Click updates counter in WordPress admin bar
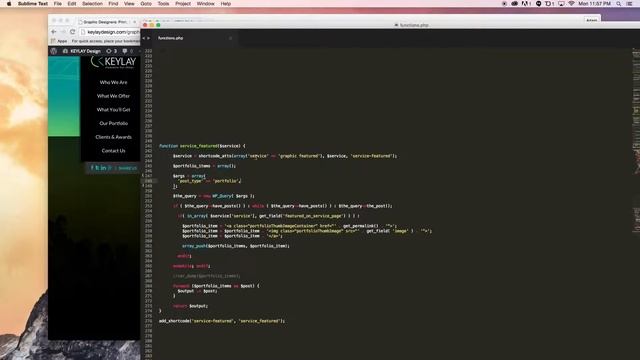640x360 pixels. [112, 51]
